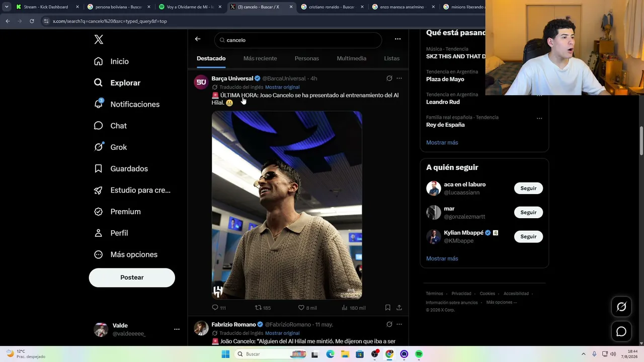
Task: Open Perfil in the sidebar
Action: pyautogui.click(x=111, y=233)
